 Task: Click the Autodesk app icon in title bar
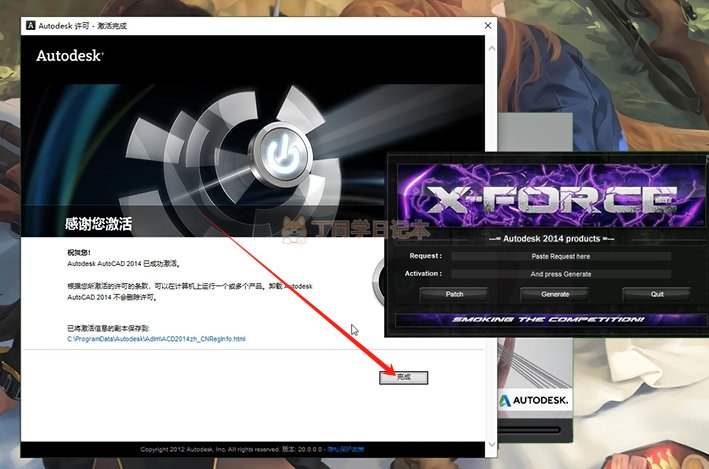click(x=30, y=26)
